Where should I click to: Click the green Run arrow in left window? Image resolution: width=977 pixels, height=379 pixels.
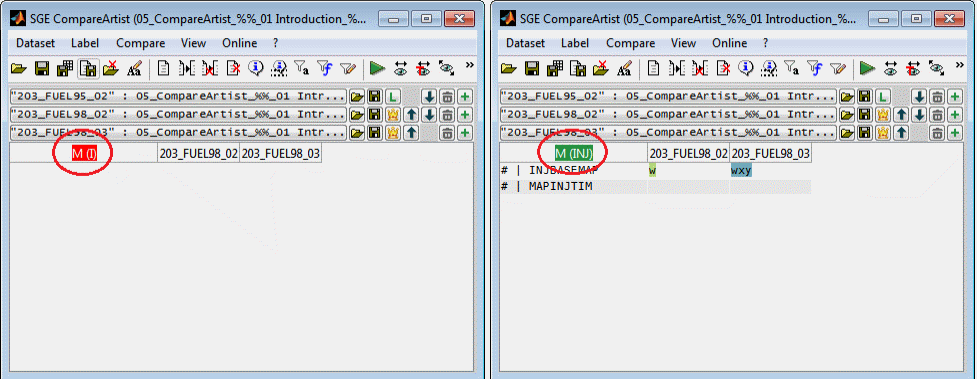pos(378,68)
